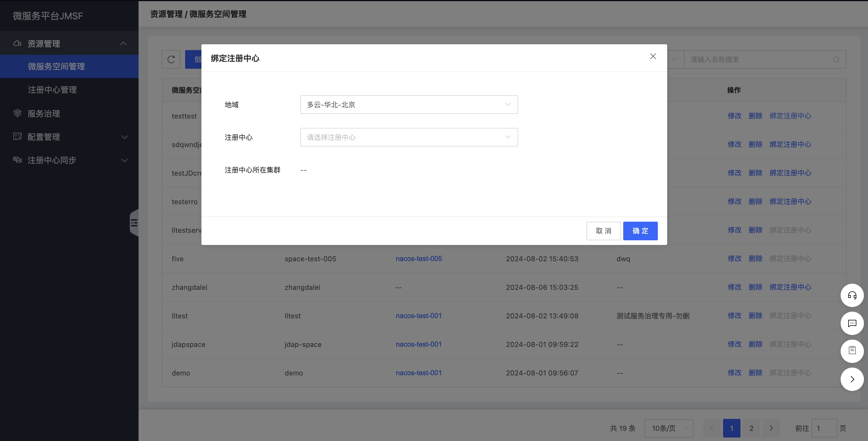The width and height of the screenshot is (868, 441).
Task: Click the next page arrow
Action: pyautogui.click(x=771, y=428)
